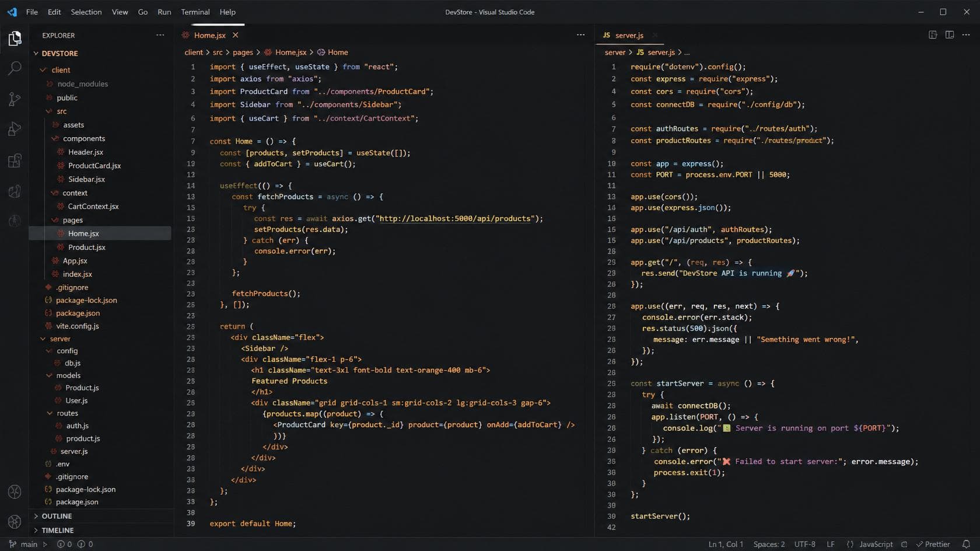Click the Prettier status bar item

[933, 544]
